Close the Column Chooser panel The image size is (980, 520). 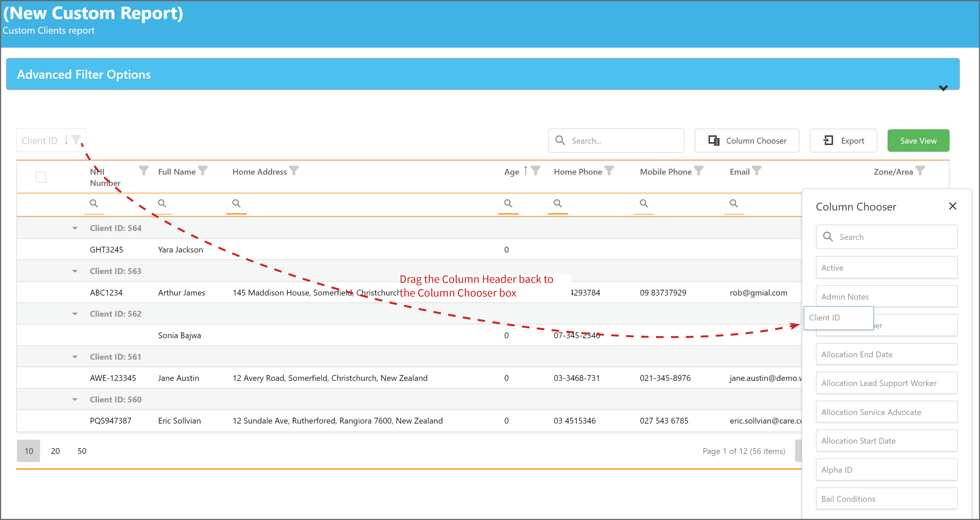pyautogui.click(x=953, y=206)
